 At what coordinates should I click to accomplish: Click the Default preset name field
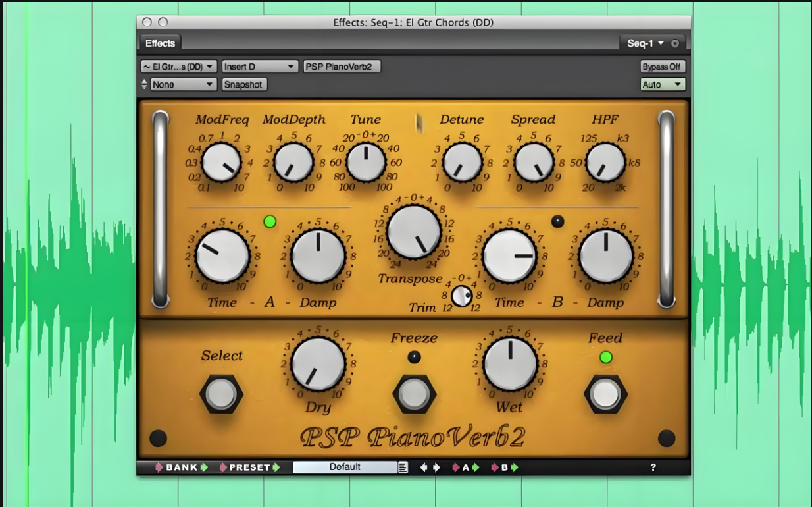tap(345, 467)
